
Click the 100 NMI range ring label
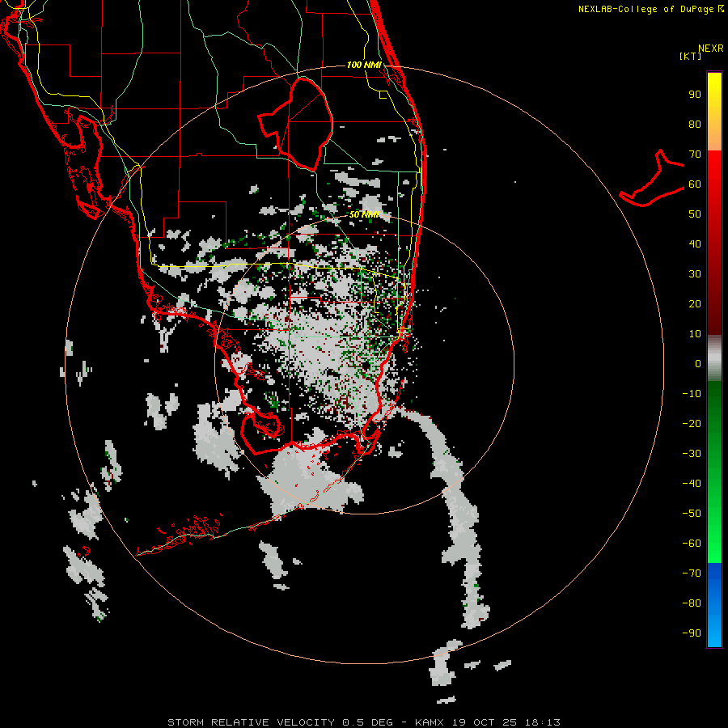pyautogui.click(x=364, y=65)
